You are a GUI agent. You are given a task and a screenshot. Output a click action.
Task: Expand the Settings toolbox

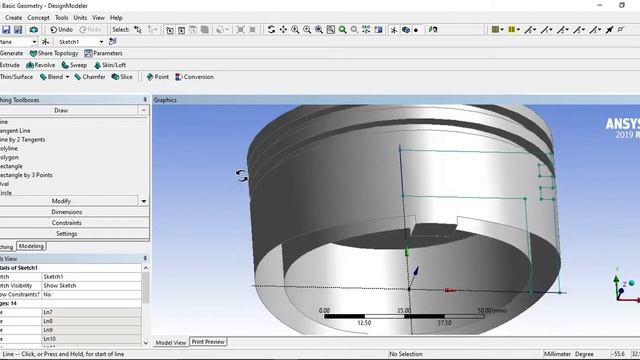(67, 234)
